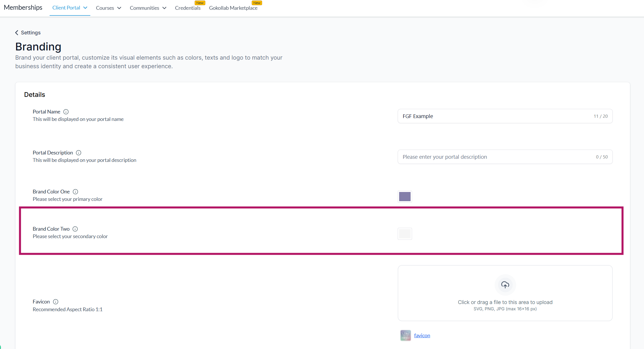Click the Portal Description input field
Viewport: 644px width, 349px height.
496,157
